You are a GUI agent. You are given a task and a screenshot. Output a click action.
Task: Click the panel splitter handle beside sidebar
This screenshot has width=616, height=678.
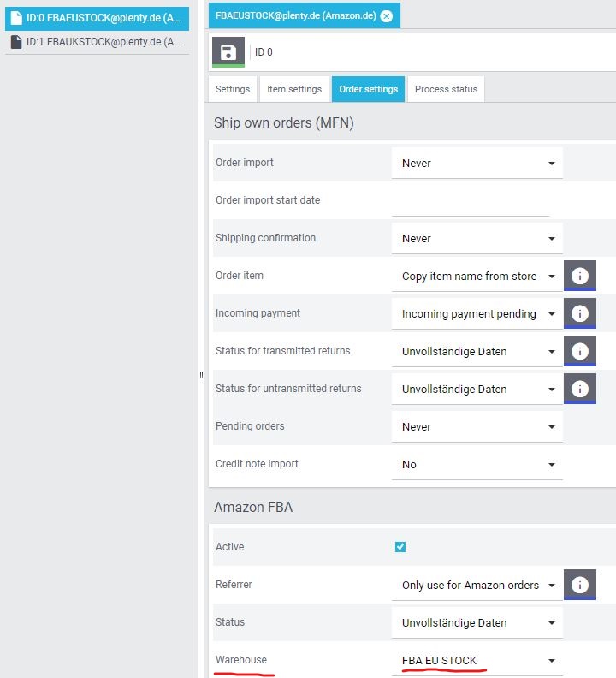tap(202, 375)
